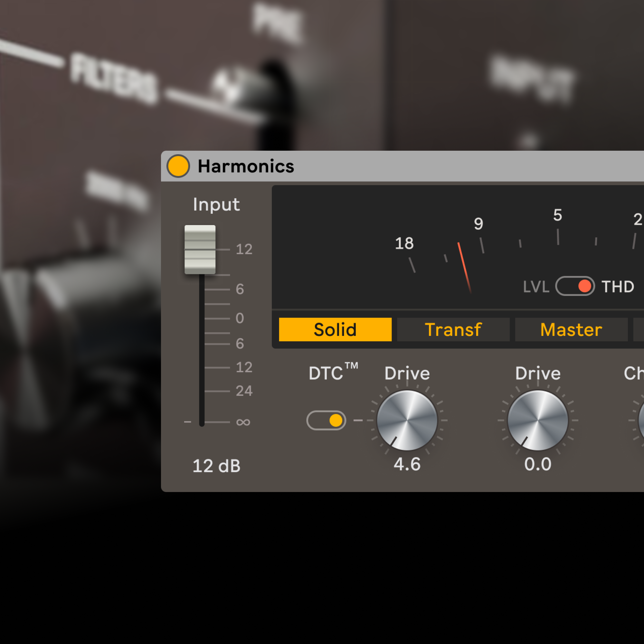
Task: Click the second Drive knob at 0.0
Action: pyautogui.click(x=538, y=420)
